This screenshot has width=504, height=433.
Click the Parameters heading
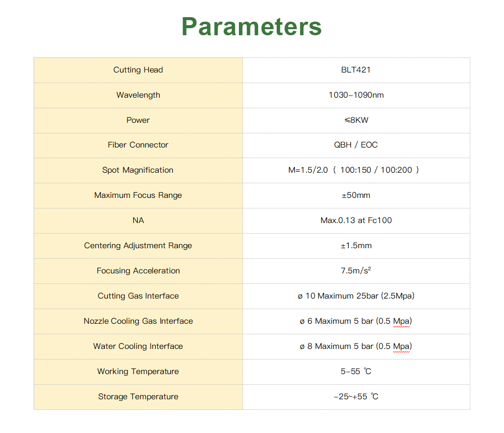[251, 27]
